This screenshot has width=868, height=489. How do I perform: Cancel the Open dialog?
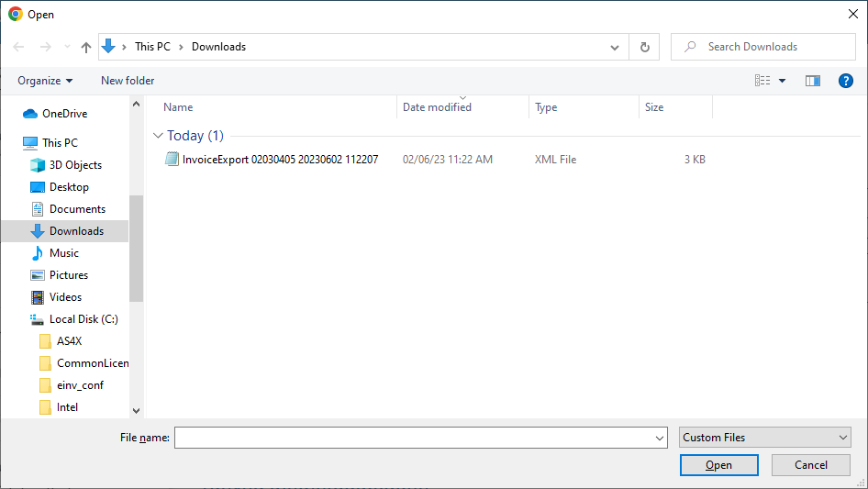811,465
